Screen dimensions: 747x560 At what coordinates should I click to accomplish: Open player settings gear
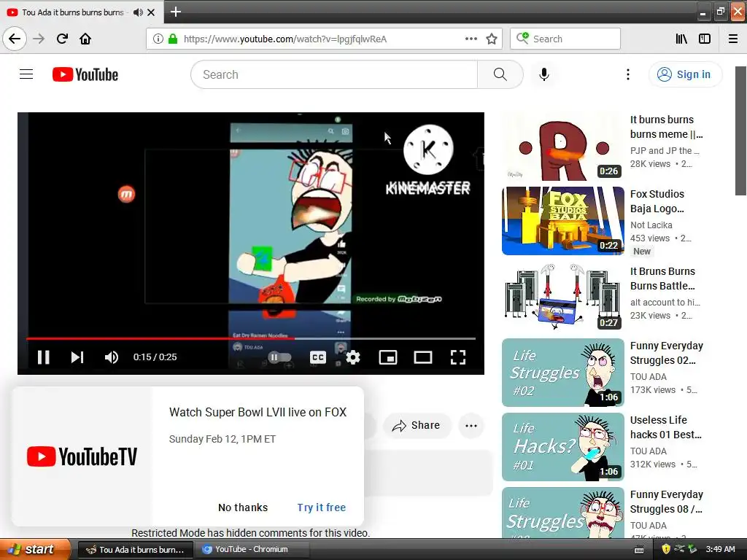pos(353,357)
